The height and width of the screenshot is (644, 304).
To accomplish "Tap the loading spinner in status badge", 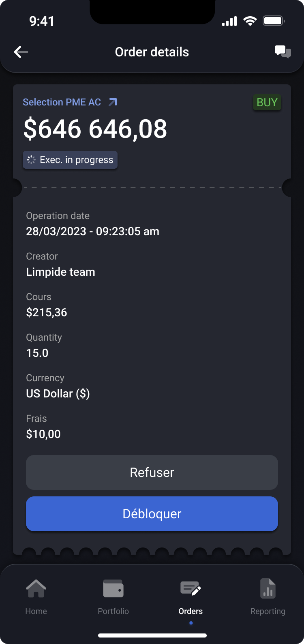I will [x=31, y=160].
